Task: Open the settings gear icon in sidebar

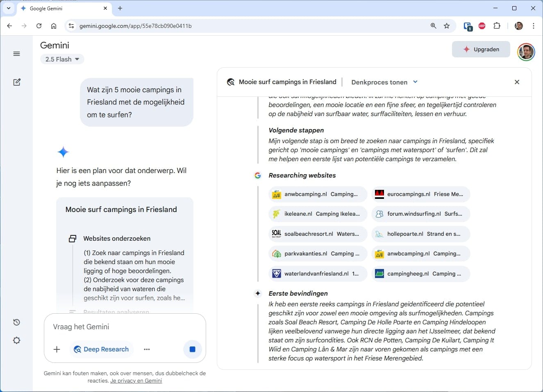Action: pos(17,340)
